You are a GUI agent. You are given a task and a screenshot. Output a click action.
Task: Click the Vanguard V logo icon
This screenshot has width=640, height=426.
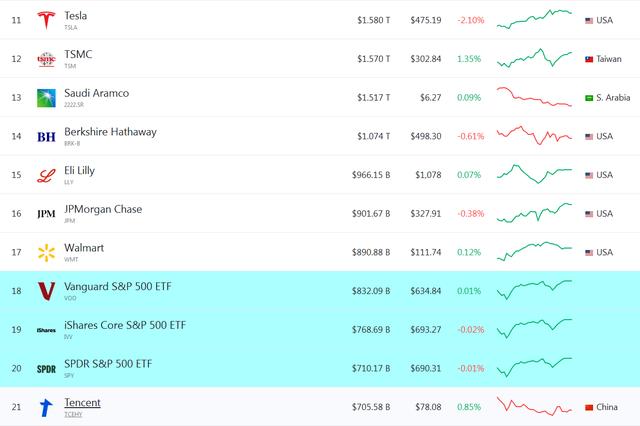coord(46,291)
